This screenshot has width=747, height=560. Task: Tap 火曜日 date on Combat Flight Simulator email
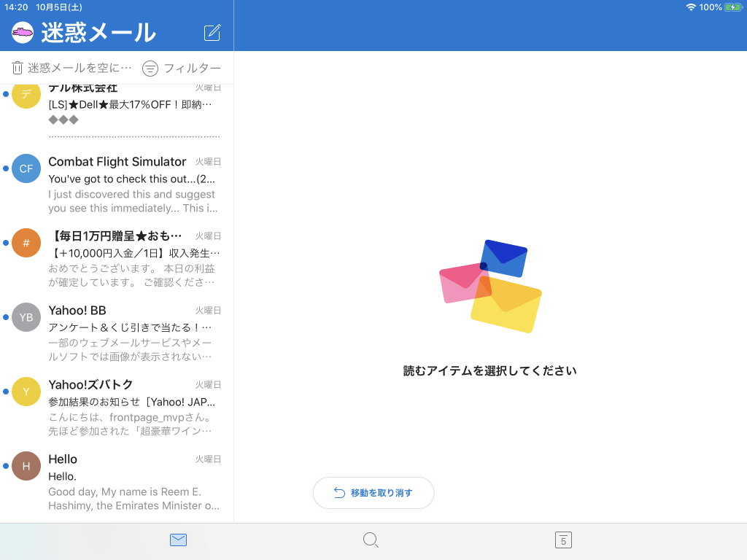tap(208, 162)
